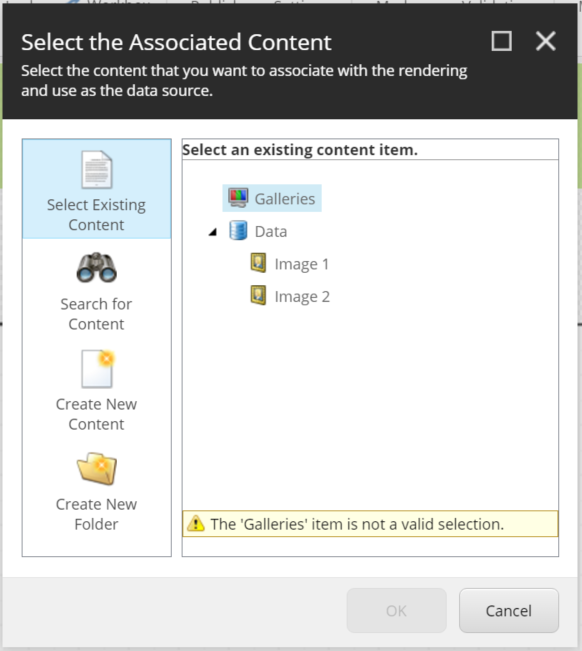
Task: Click the disabled OK button
Action: tap(396, 610)
